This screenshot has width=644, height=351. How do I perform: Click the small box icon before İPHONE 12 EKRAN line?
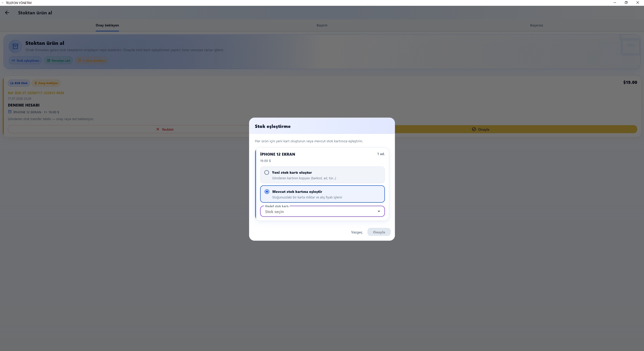pyautogui.click(x=10, y=112)
